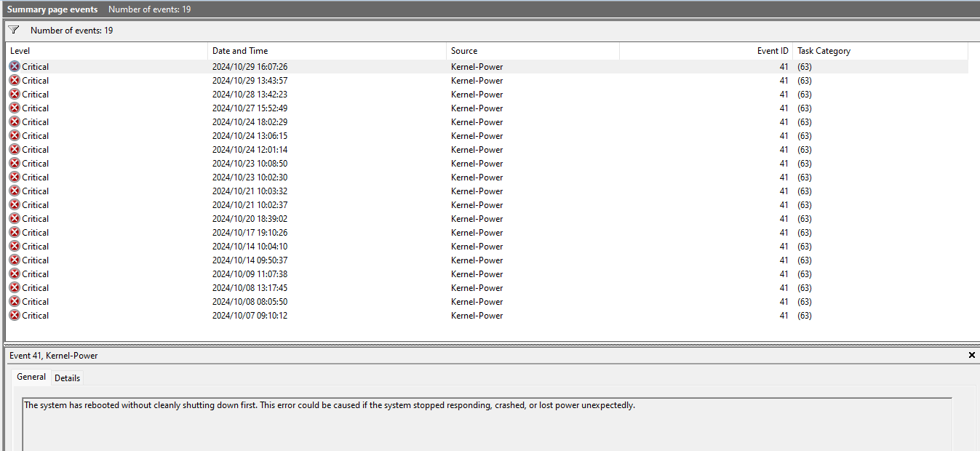Click the filter funnel icon
This screenshot has width=980, height=451.
13,30
